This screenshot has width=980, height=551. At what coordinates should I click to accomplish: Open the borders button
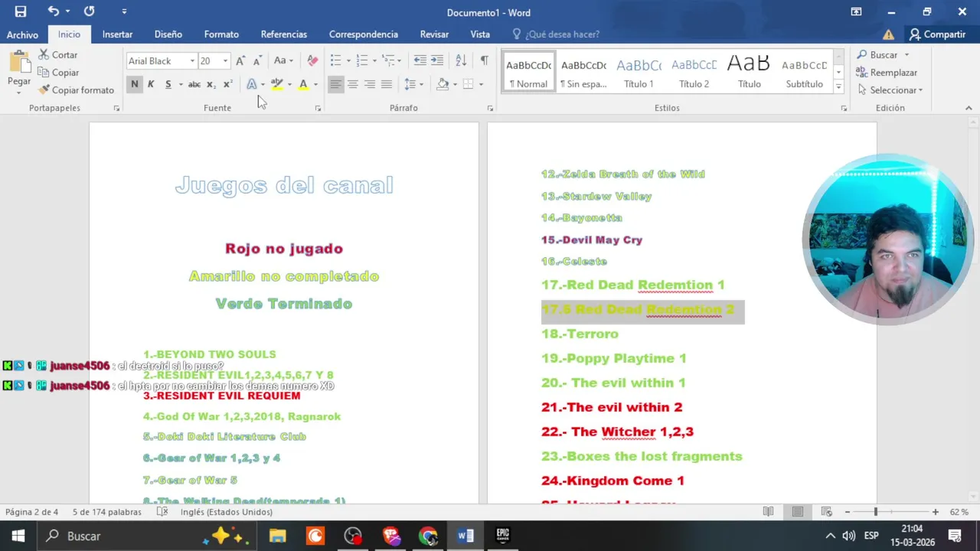pos(469,84)
